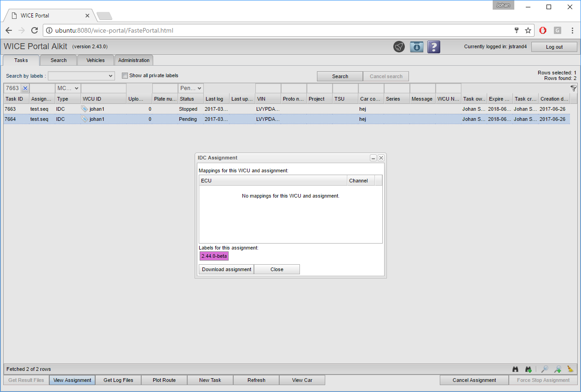Screen dimensions: 581x392
Task: Click the filter funnel icon above the table
Action: [x=573, y=88]
